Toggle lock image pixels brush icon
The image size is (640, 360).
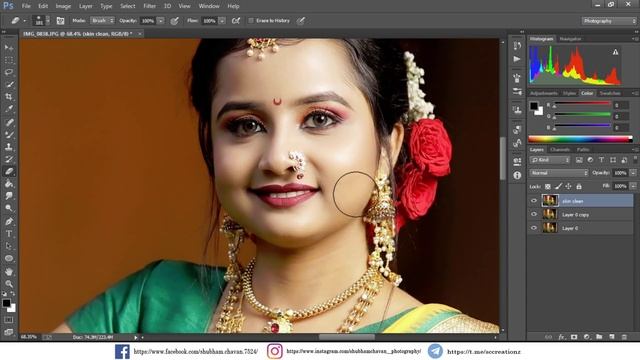(x=558, y=187)
